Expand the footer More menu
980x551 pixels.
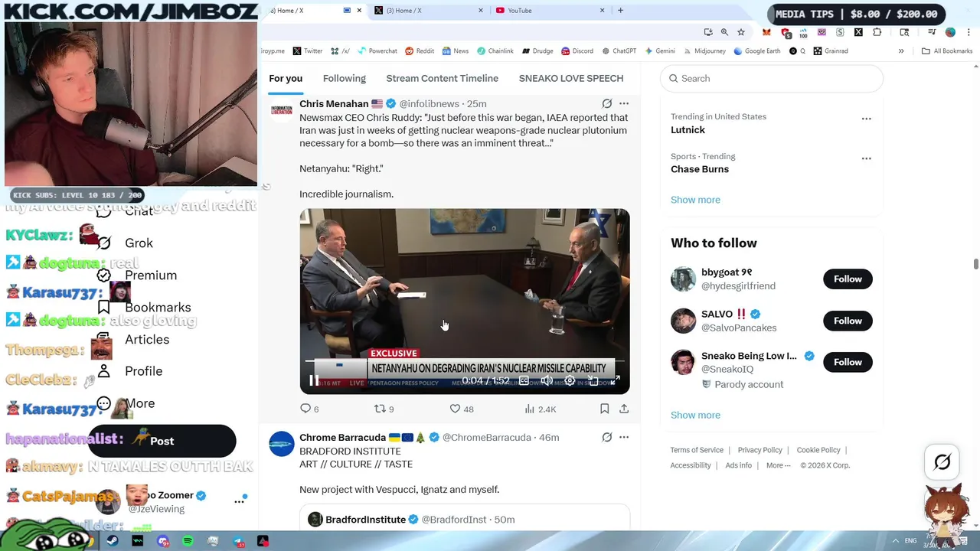click(x=778, y=465)
